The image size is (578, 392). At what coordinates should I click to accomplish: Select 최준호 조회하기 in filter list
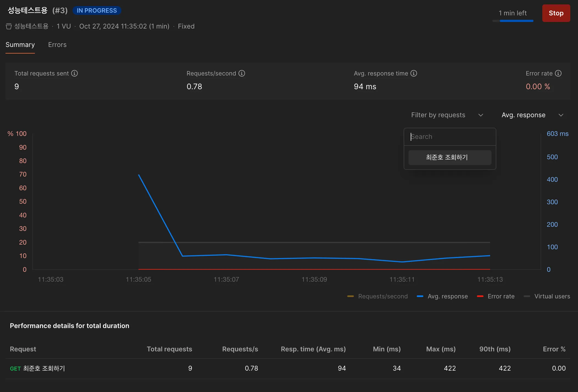click(450, 157)
